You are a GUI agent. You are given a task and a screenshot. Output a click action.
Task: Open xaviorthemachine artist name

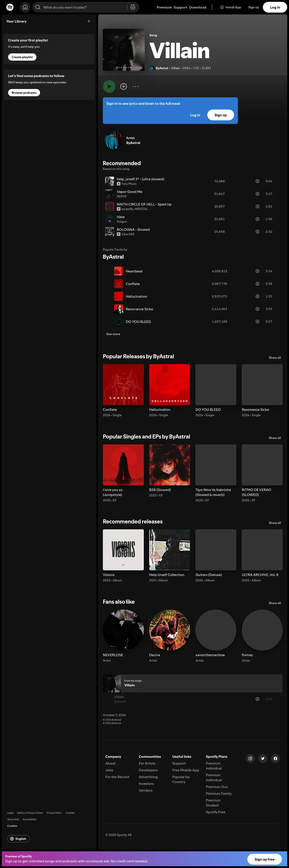click(210, 655)
